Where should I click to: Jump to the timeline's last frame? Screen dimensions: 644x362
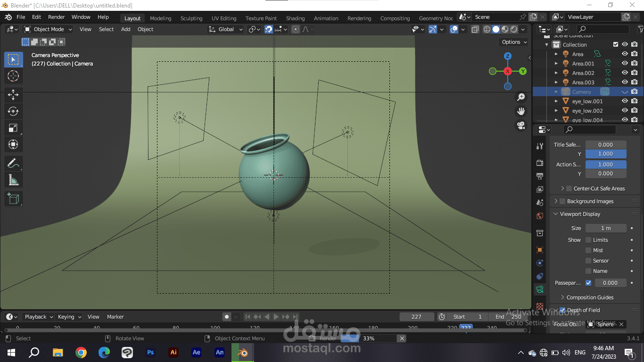(x=295, y=317)
